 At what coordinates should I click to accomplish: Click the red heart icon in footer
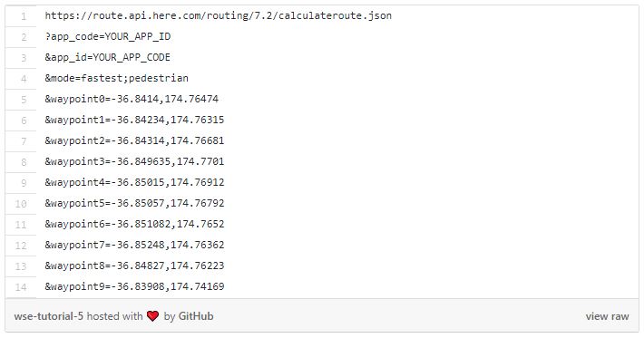[152, 316]
